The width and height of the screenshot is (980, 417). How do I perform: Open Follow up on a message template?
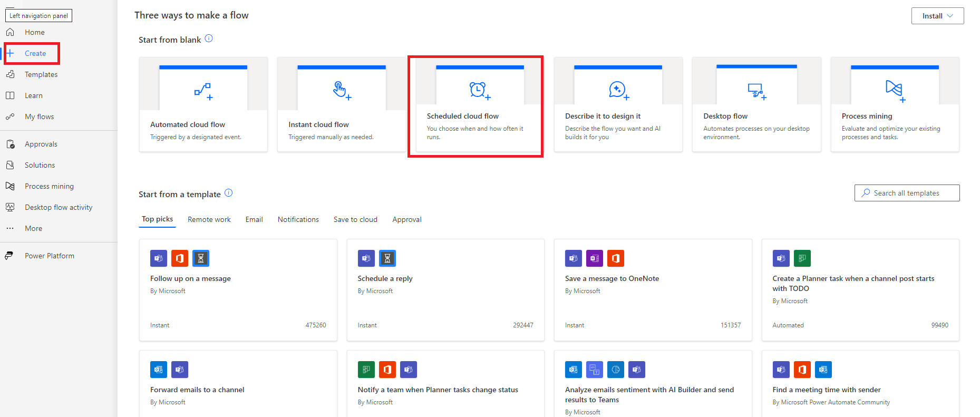[238, 290]
